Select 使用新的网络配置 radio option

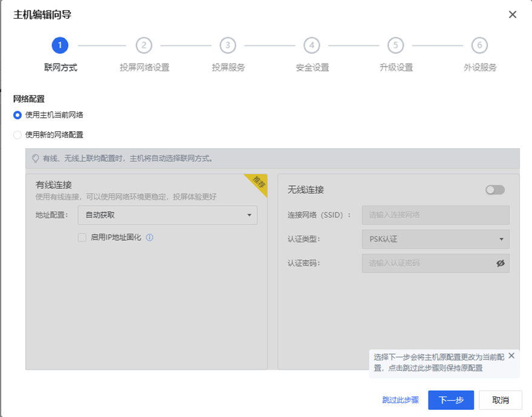[18, 135]
